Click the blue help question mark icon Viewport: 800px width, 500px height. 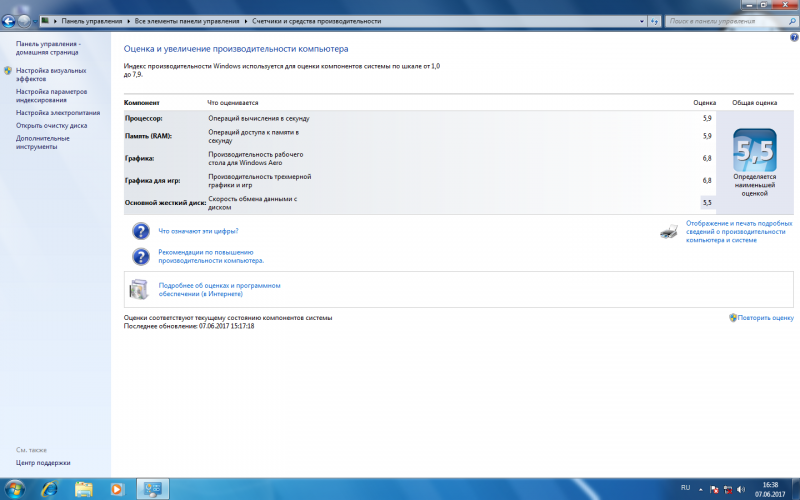pos(794,37)
